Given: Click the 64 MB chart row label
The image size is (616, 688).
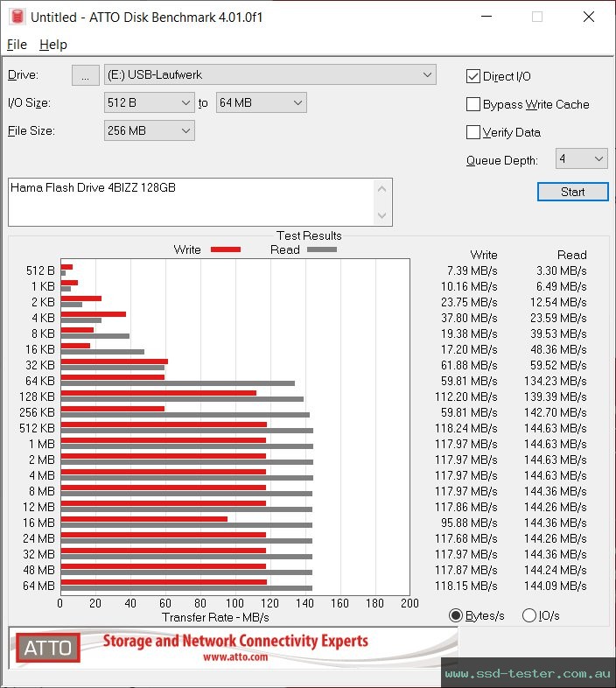Looking at the screenshot, I should pyautogui.click(x=39, y=586).
